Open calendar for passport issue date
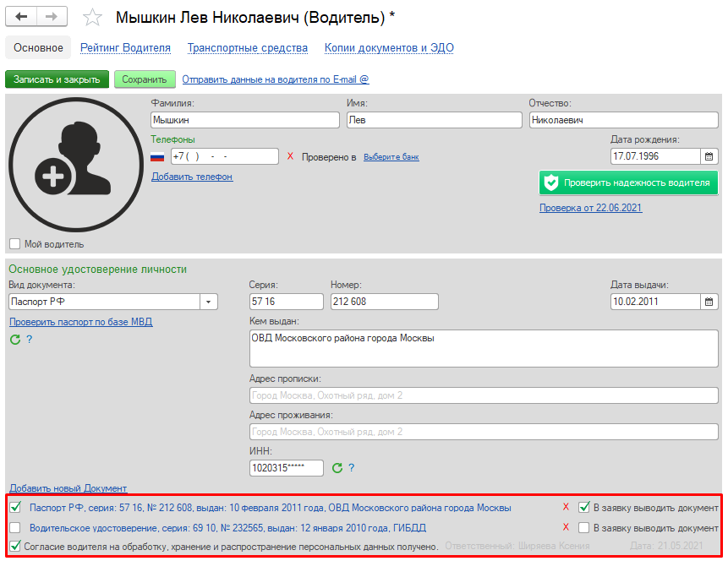The image size is (728, 561). point(709,302)
